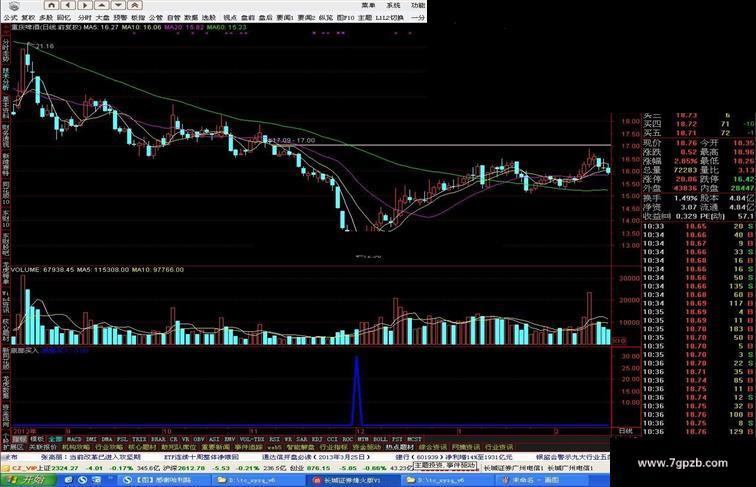The height and width of the screenshot is (487, 756).
Task: Click 多股 in the toolbar
Action: [x=46, y=18]
